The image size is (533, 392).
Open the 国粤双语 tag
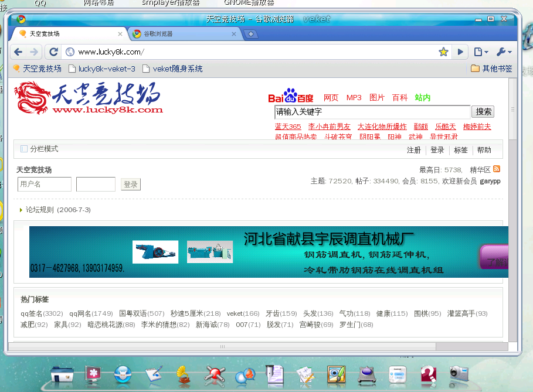(x=141, y=313)
